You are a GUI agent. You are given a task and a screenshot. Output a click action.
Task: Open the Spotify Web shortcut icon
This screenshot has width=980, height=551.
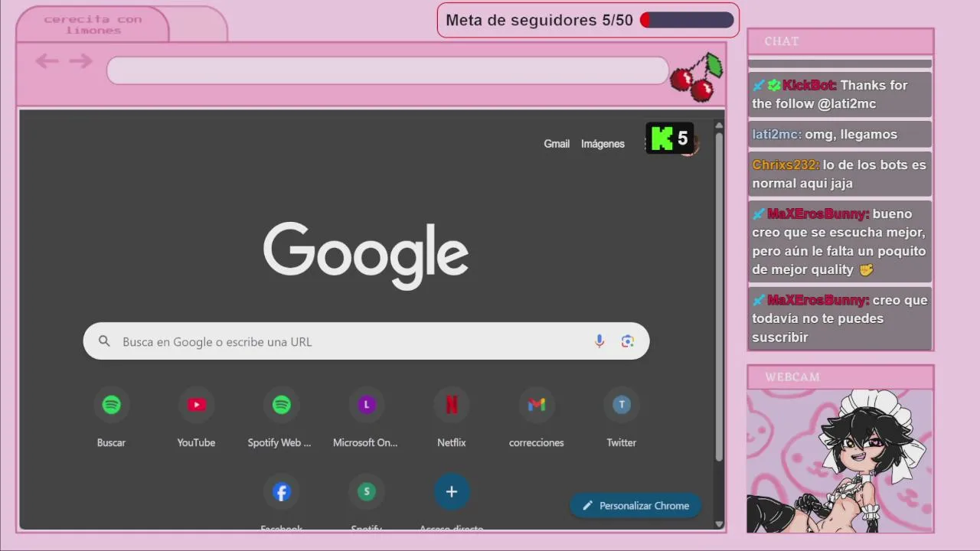pos(282,405)
